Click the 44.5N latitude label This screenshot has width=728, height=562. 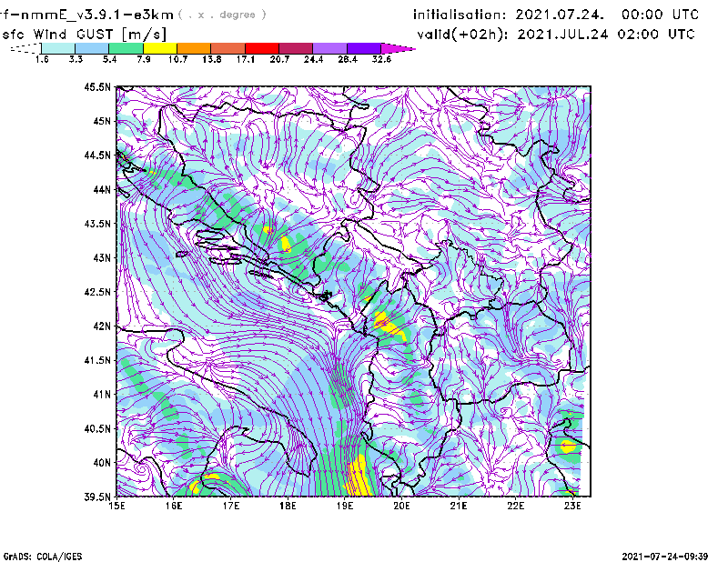click(97, 155)
